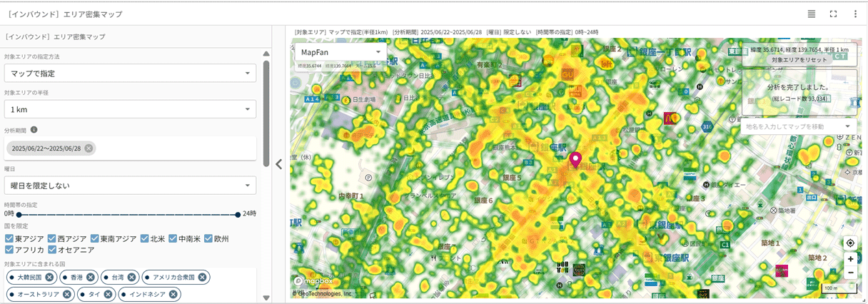Screen dimensions: 868x304
Task: Click the McDonald's icon on the map
Action: click(x=670, y=118)
